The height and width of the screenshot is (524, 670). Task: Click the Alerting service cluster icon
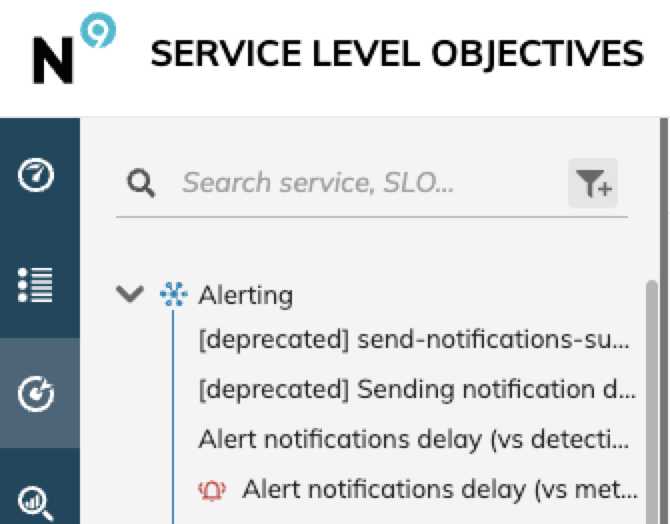(x=173, y=294)
